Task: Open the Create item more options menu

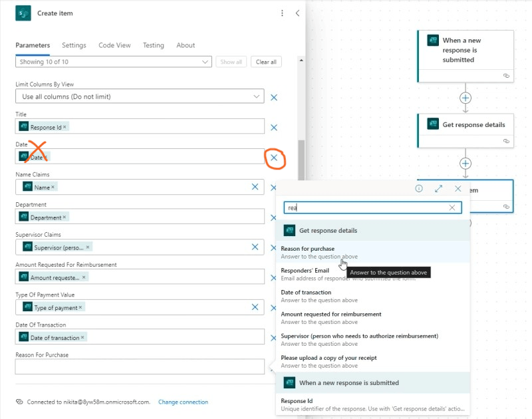Action: pyautogui.click(x=282, y=13)
